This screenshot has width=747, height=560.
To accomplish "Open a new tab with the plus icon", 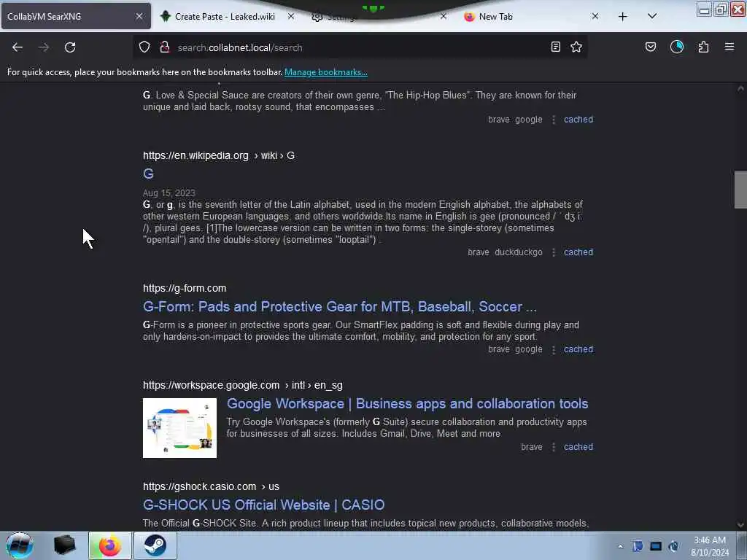I will (x=623, y=17).
